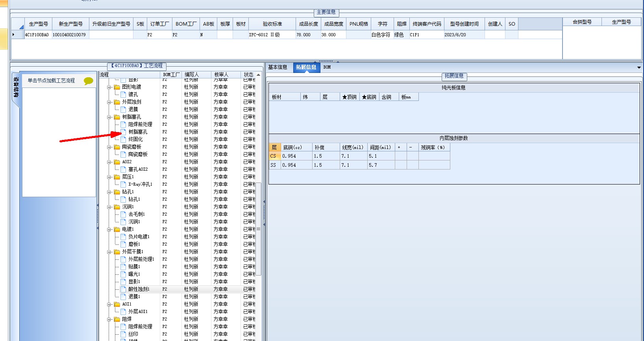
Task: Click the 贴膜1 document icon
Action: point(123,267)
